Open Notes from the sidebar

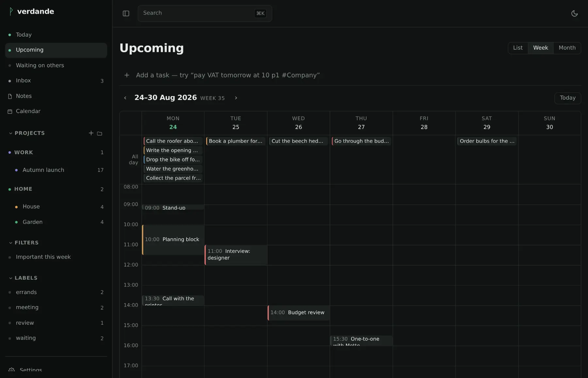pyautogui.click(x=56, y=96)
